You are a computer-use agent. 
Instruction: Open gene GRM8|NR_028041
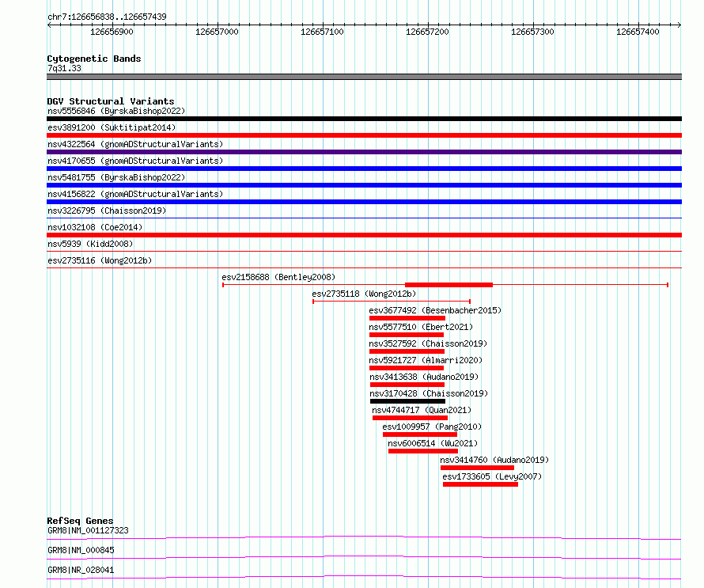point(81,570)
